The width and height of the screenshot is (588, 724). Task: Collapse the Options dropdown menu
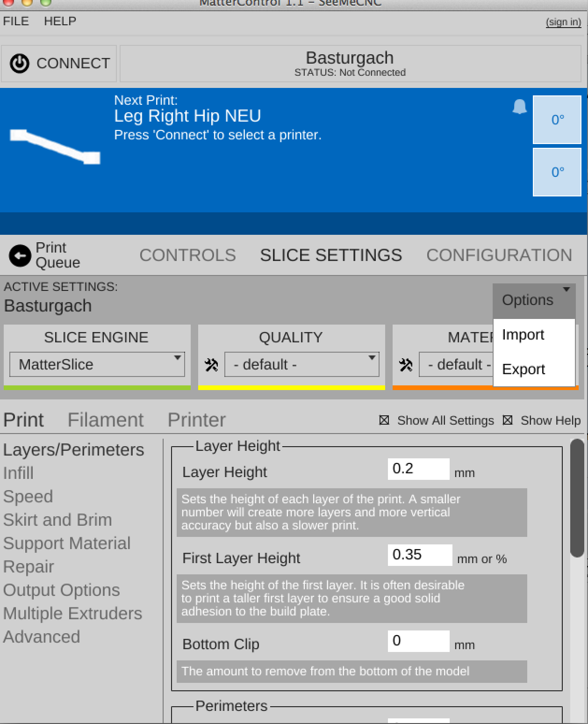point(534,300)
